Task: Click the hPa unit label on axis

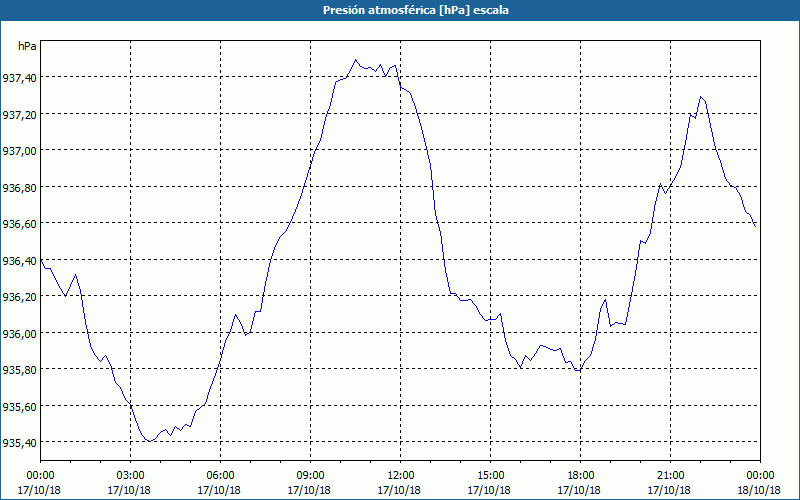Action: 27,46
